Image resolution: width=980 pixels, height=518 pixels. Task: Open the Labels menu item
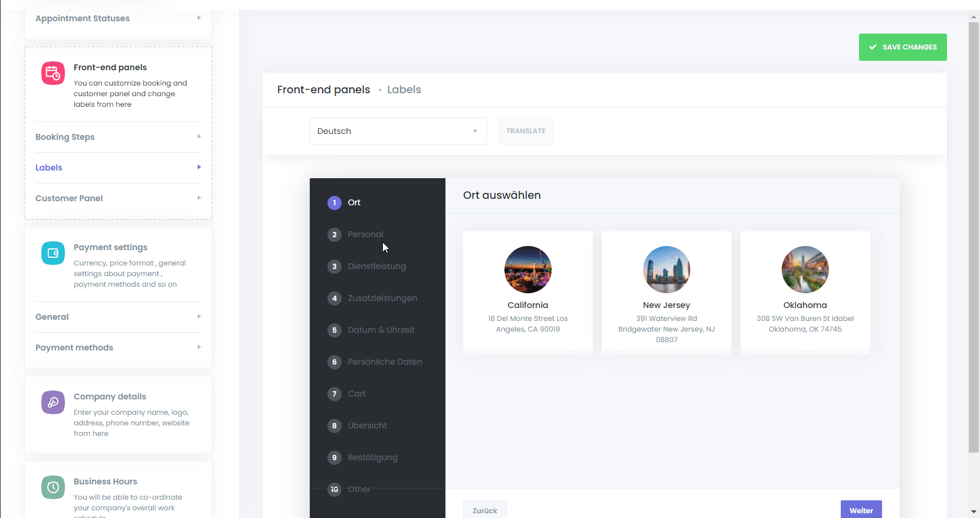coord(118,168)
